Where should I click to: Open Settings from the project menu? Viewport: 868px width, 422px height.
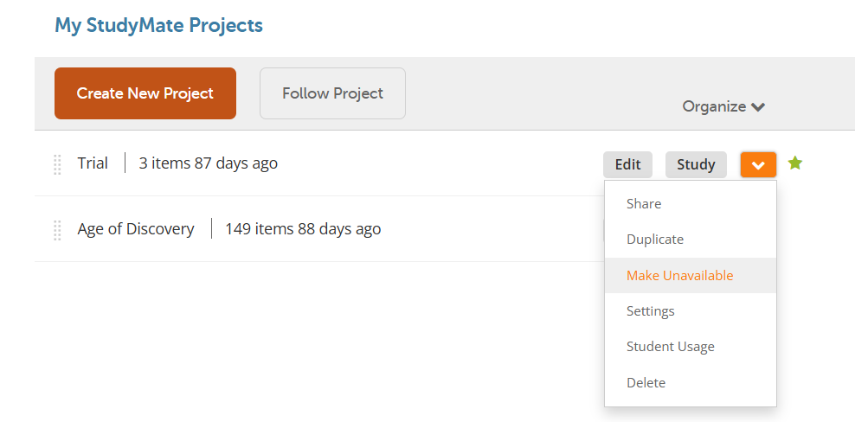(651, 311)
